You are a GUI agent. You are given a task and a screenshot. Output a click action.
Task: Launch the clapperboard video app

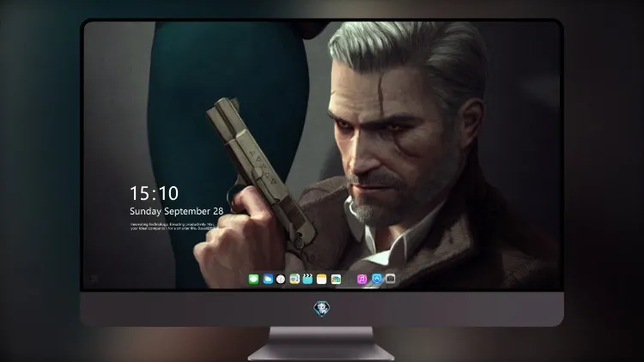tap(307, 280)
